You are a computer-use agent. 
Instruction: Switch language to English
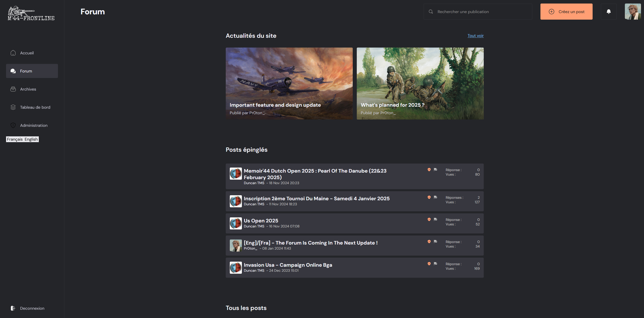pyautogui.click(x=31, y=139)
